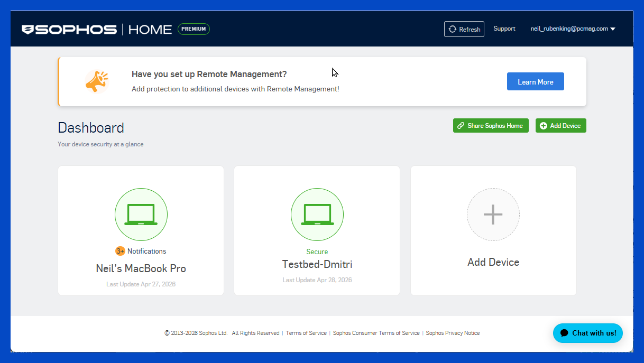Screen dimensions: 644x363
Task: Click the Secure status on Testbed-Dmitri
Action: [x=317, y=252]
